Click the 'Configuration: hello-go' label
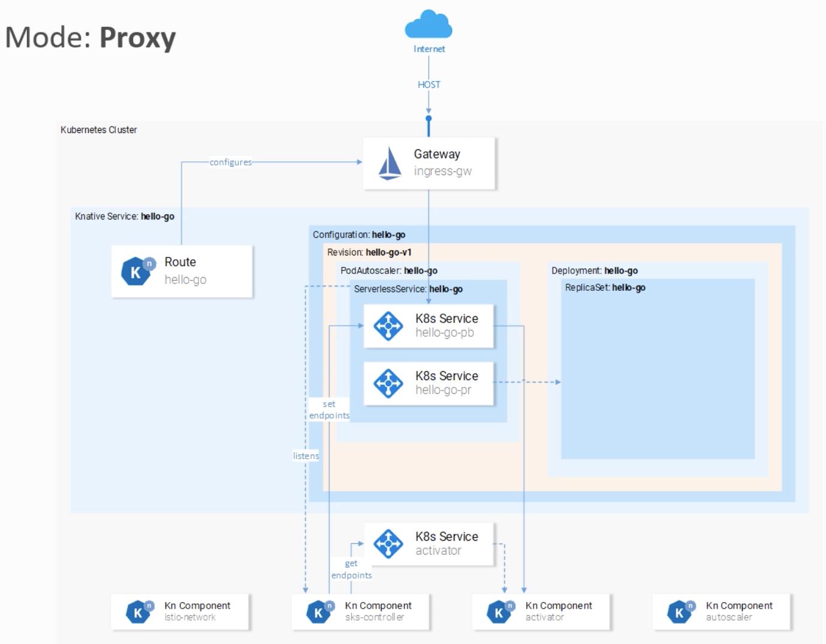Viewport: 826px width, 644px height. [x=359, y=234]
